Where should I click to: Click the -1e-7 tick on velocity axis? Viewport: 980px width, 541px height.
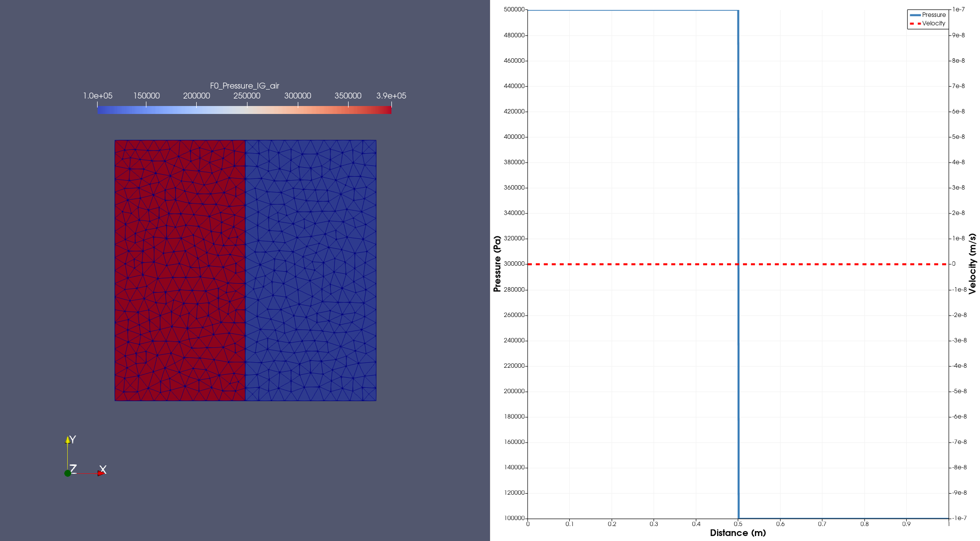click(x=959, y=518)
